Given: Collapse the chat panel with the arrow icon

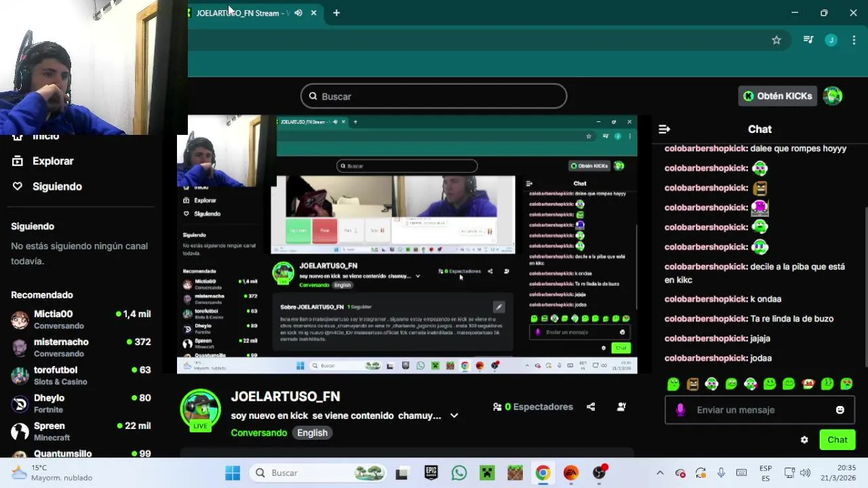Looking at the screenshot, I should (665, 129).
